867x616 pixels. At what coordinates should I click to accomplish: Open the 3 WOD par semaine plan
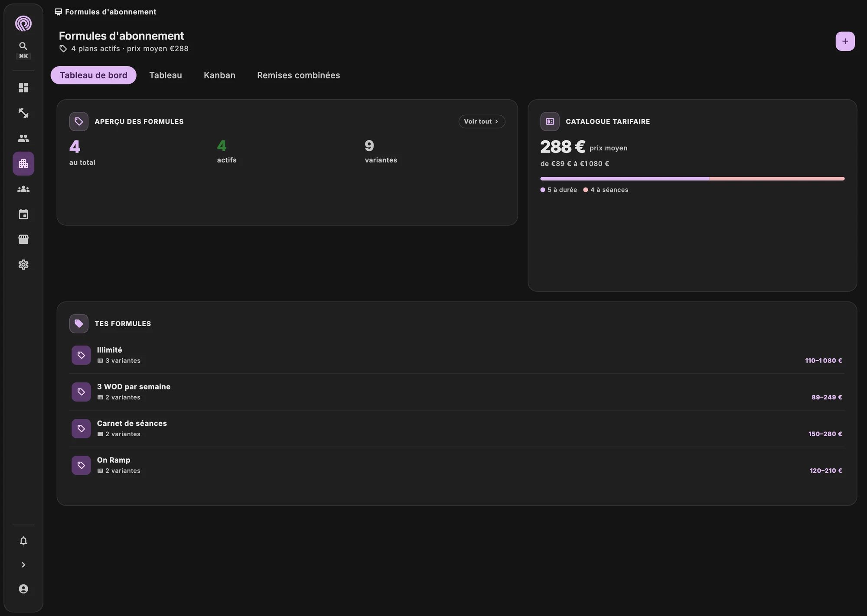coord(457,392)
